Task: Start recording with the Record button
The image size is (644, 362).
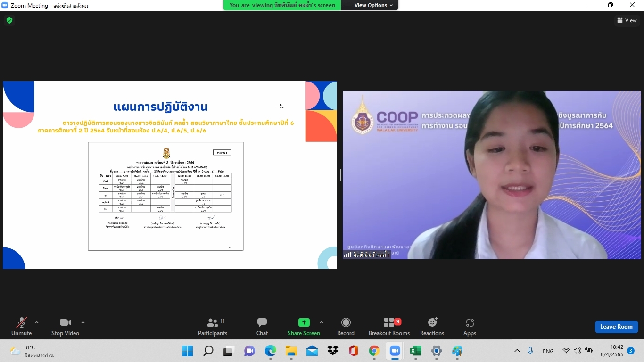Action: pos(346,327)
